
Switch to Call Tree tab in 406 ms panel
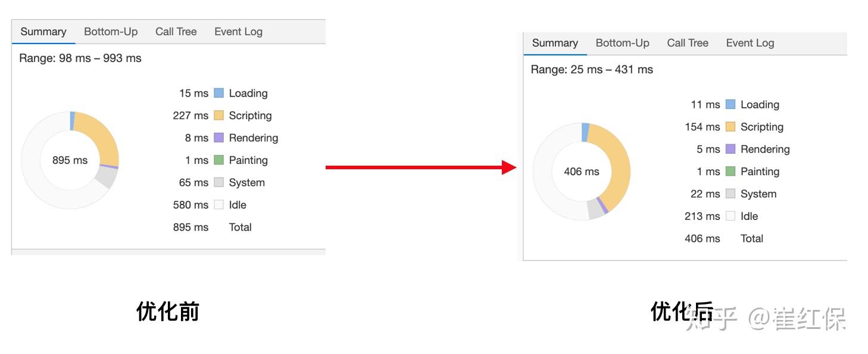(688, 43)
